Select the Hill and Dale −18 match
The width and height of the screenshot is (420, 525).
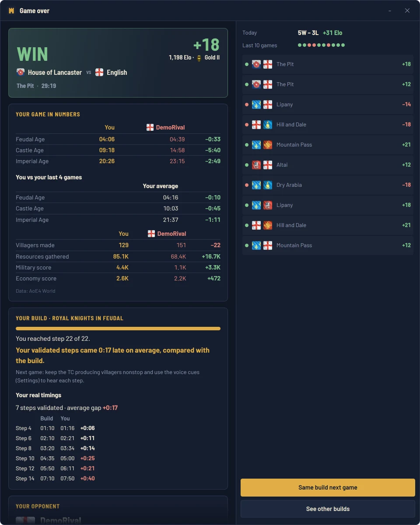coord(328,125)
